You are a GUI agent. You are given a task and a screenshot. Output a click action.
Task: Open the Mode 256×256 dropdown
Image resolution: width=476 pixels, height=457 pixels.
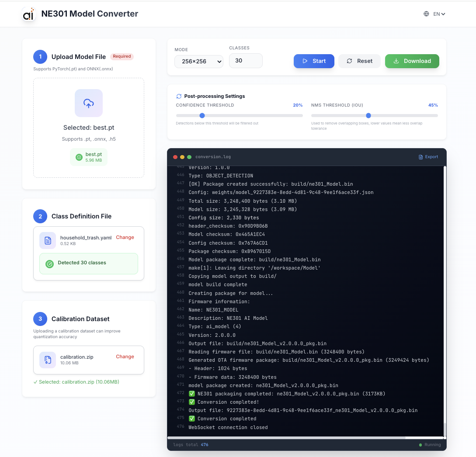[x=199, y=62]
